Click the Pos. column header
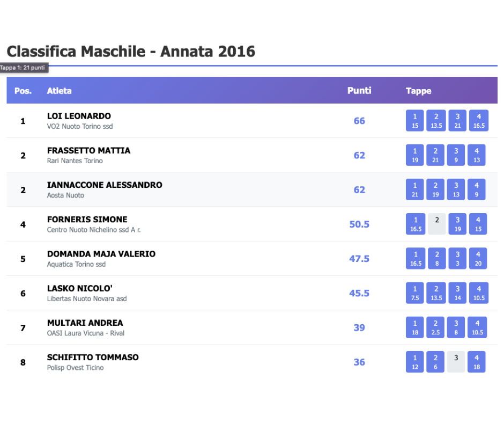 pos(23,91)
